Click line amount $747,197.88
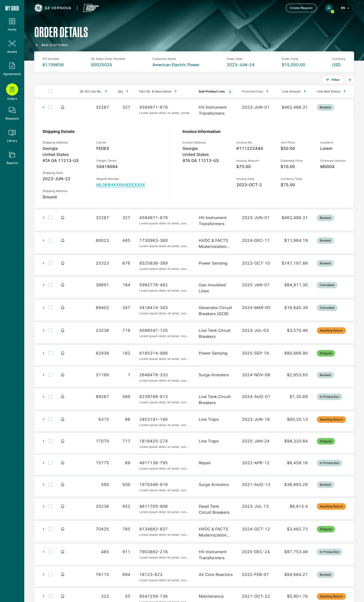Viewport: 364px width, 602px height. pyautogui.click(x=294, y=263)
